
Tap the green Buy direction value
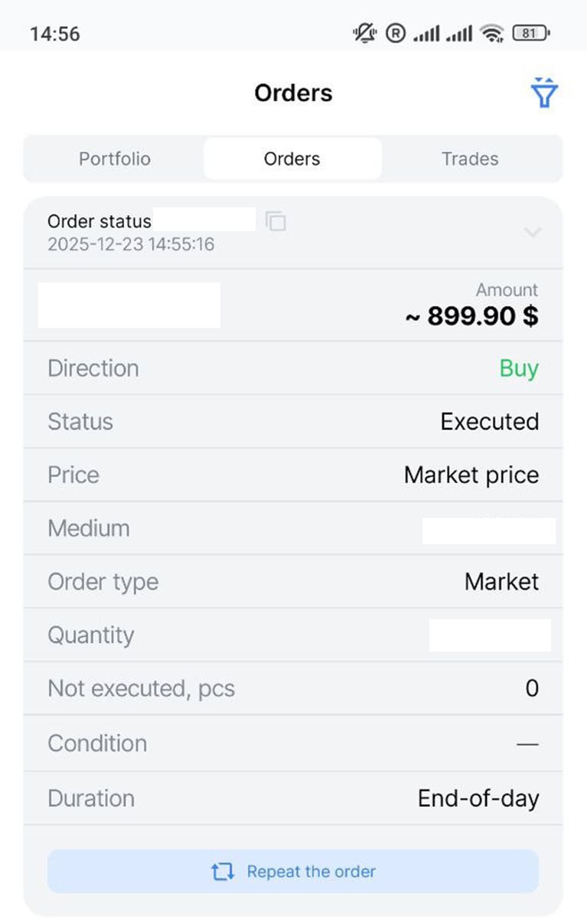(519, 368)
